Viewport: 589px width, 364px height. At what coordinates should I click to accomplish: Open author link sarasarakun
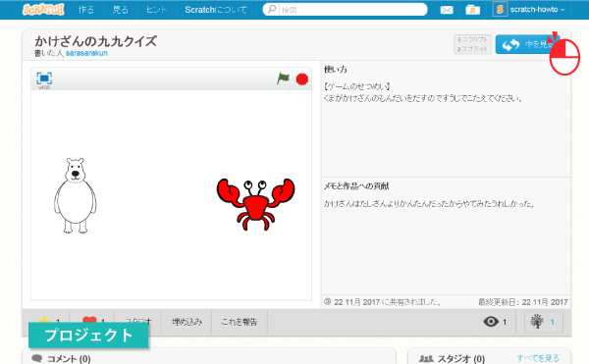[86, 53]
